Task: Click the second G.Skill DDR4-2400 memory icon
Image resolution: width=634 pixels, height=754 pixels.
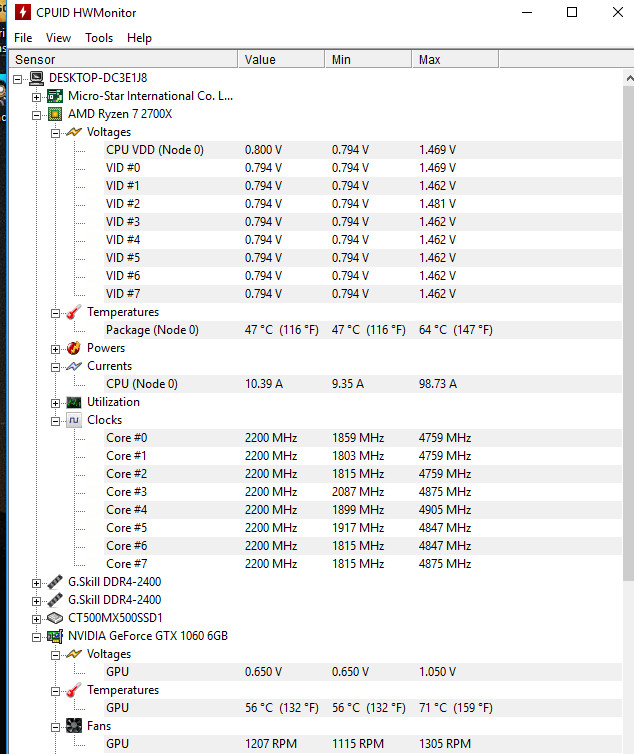Action: 55,600
